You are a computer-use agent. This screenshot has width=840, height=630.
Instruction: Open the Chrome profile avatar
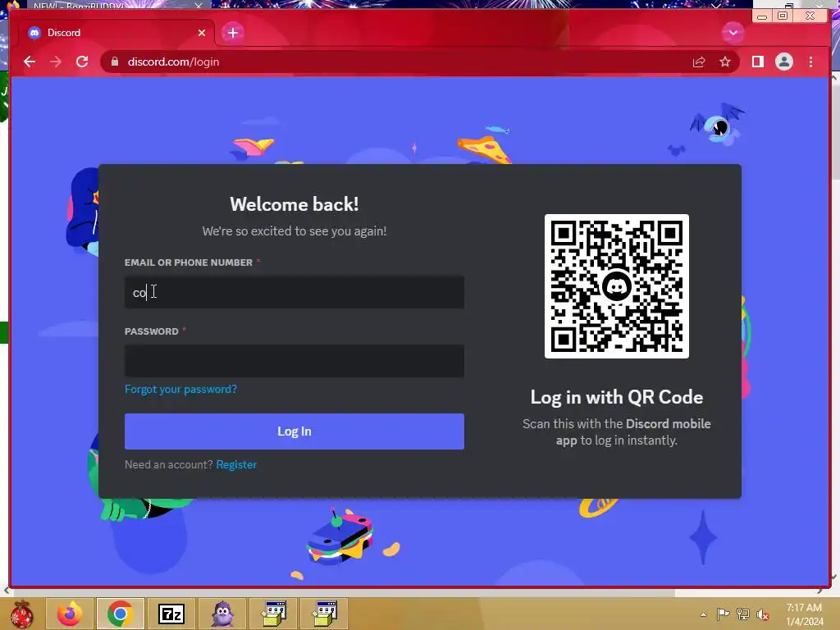pyautogui.click(x=783, y=62)
